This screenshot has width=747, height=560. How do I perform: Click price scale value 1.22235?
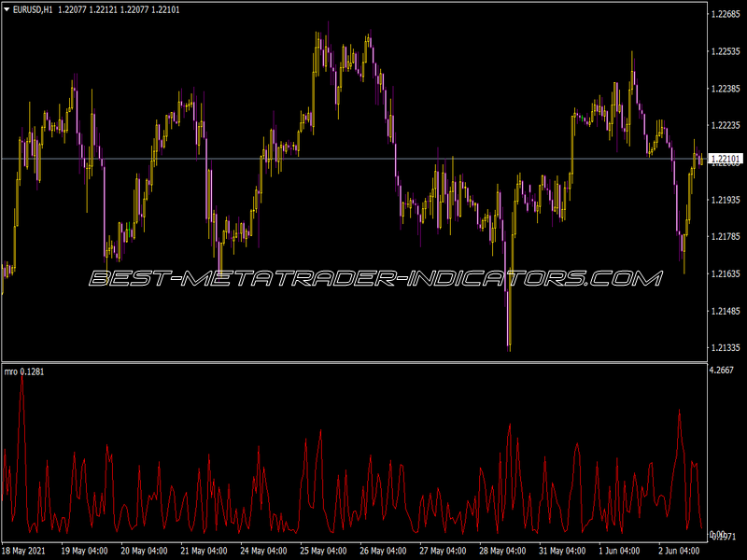[726, 125]
